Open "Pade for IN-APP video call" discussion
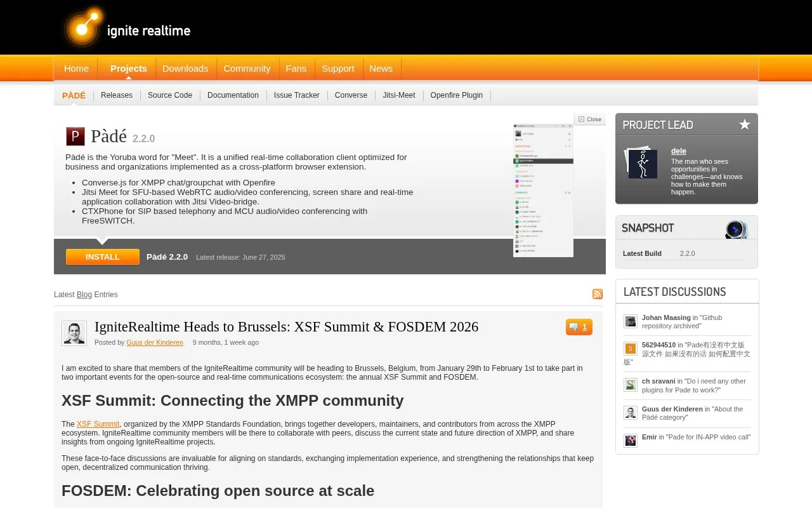 [x=708, y=437]
